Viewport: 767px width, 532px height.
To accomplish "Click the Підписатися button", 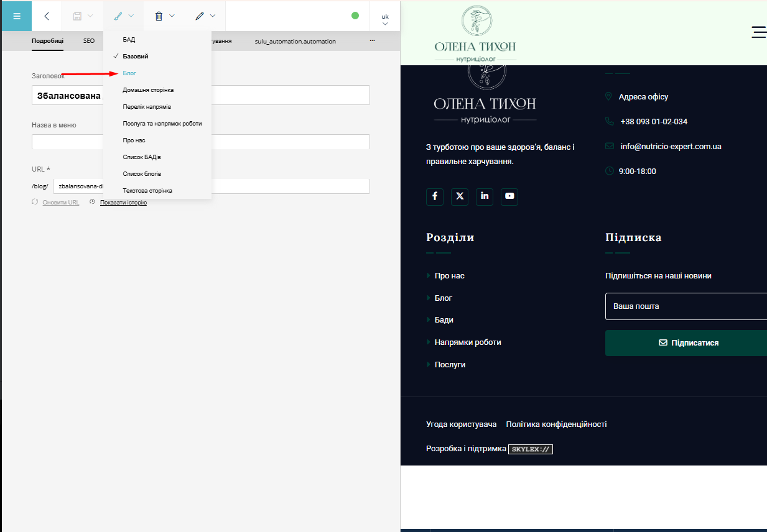I will click(x=688, y=343).
